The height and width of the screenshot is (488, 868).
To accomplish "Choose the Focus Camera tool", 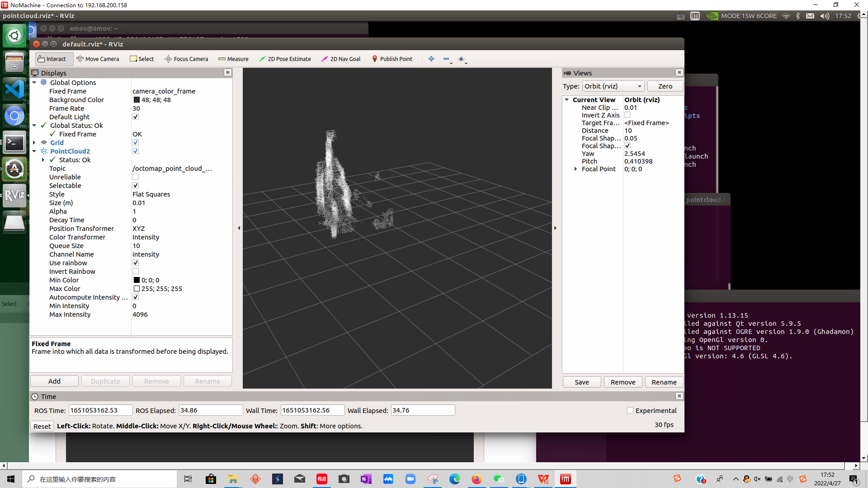I will coord(186,59).
